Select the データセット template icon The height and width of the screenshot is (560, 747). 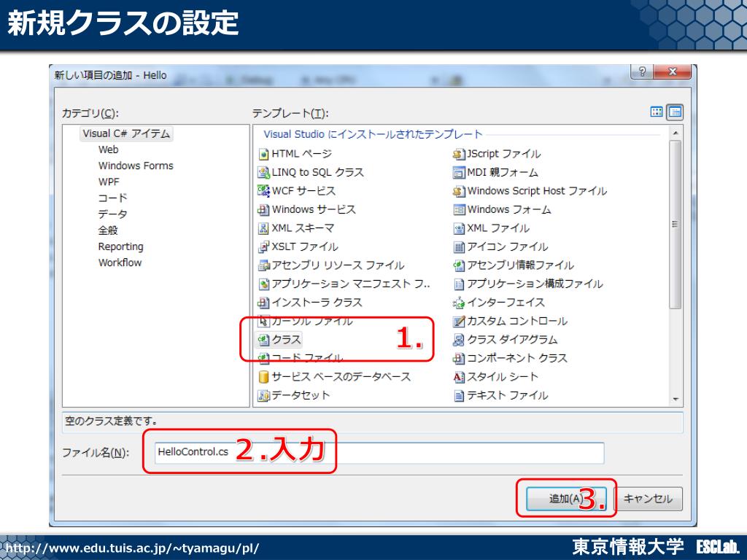(263, 395)
